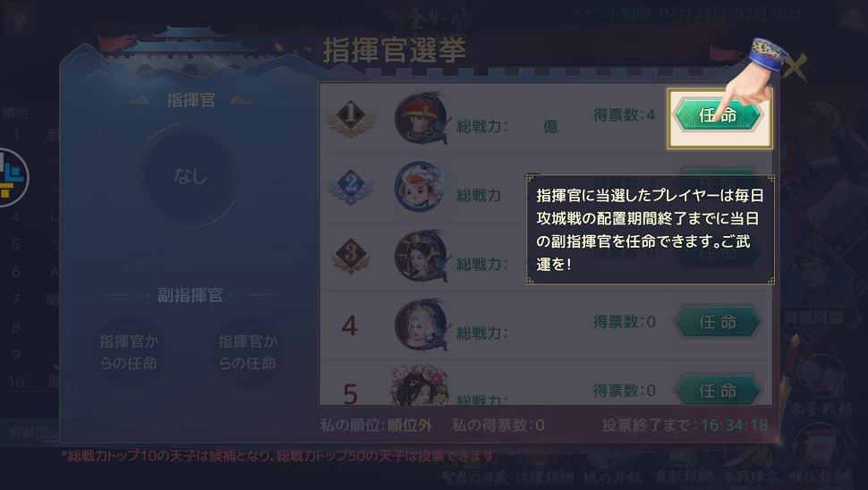Open the 真龍降臨 banner
The image size is (868, 490).
pos(813,318)
